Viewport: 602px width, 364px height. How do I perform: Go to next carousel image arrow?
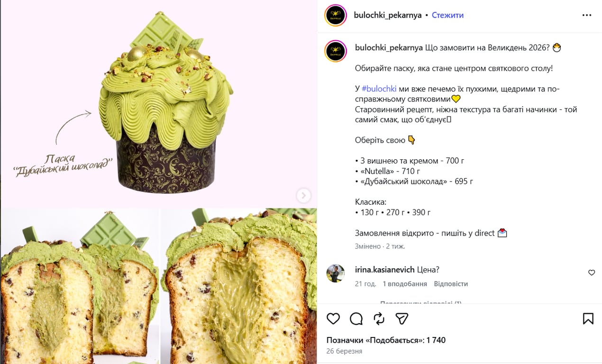point(303,195)
